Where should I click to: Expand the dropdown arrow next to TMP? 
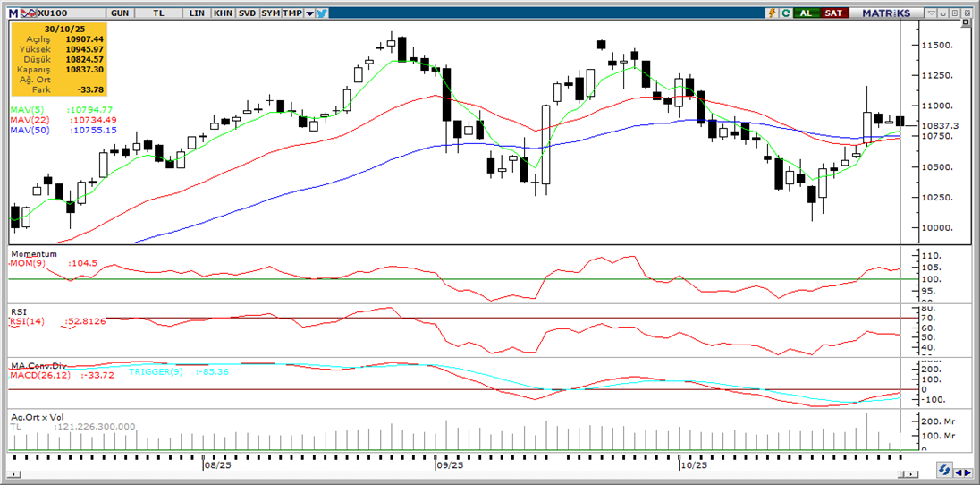coord(309,13)
